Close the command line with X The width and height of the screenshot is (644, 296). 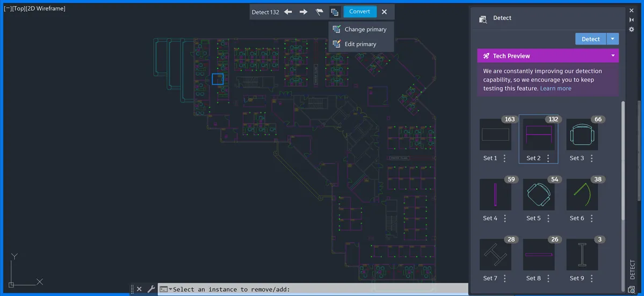pyautogui.click(x=139, y=289)
